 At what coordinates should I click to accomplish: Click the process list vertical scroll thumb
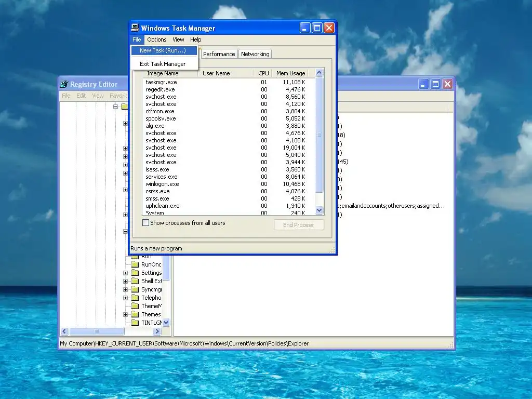319,135
